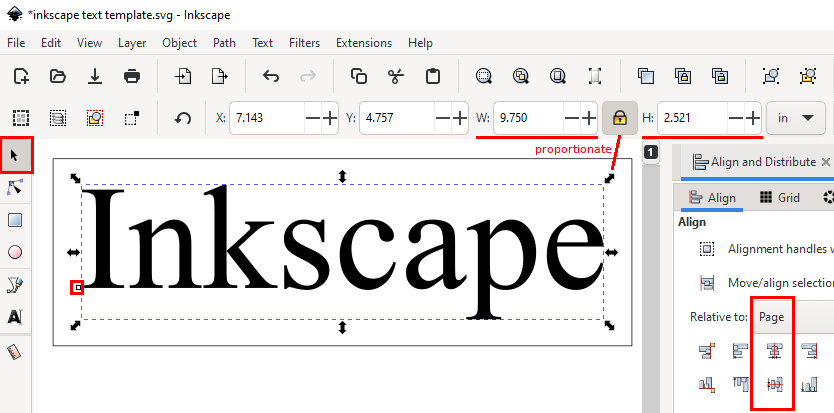Zoom to fit selection
Viewport: 834px width, 413px height.
483,76
